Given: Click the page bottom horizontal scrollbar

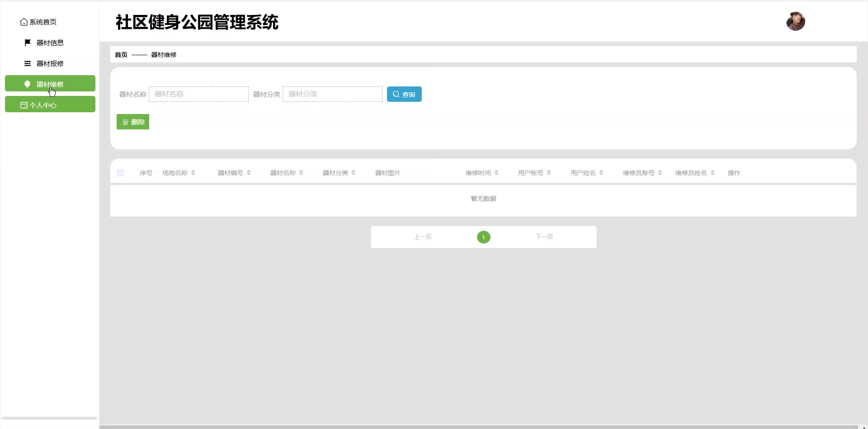Looking at the screenshot, I should [479, 427].
